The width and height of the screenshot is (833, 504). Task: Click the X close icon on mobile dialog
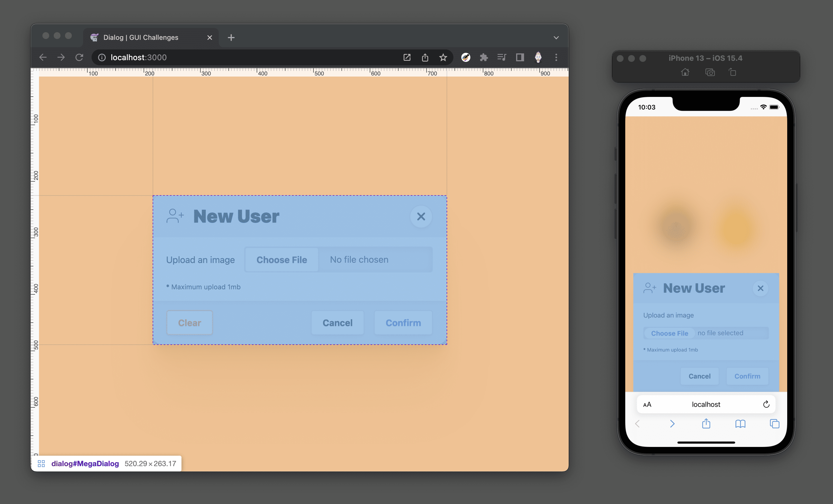(760, 288)
